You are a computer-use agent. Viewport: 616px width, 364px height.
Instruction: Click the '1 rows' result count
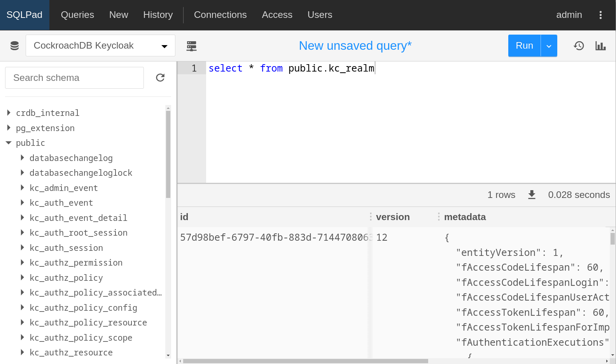[x=501, y=195]
